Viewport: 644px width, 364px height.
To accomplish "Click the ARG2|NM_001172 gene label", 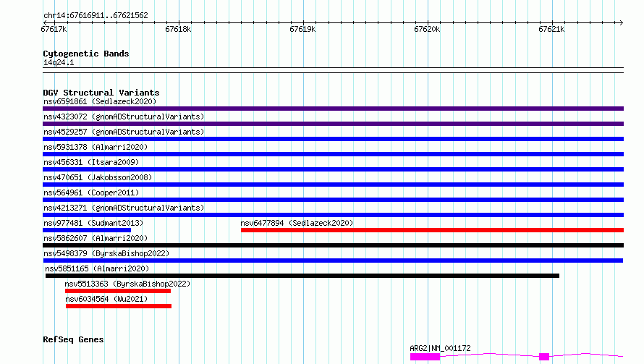I will (440, 348).
